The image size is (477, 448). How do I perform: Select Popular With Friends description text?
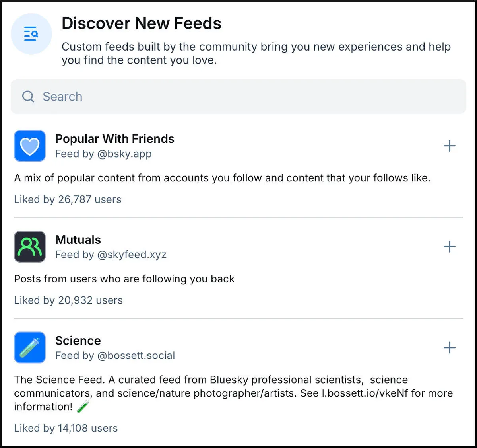click(x=222, y=178)
